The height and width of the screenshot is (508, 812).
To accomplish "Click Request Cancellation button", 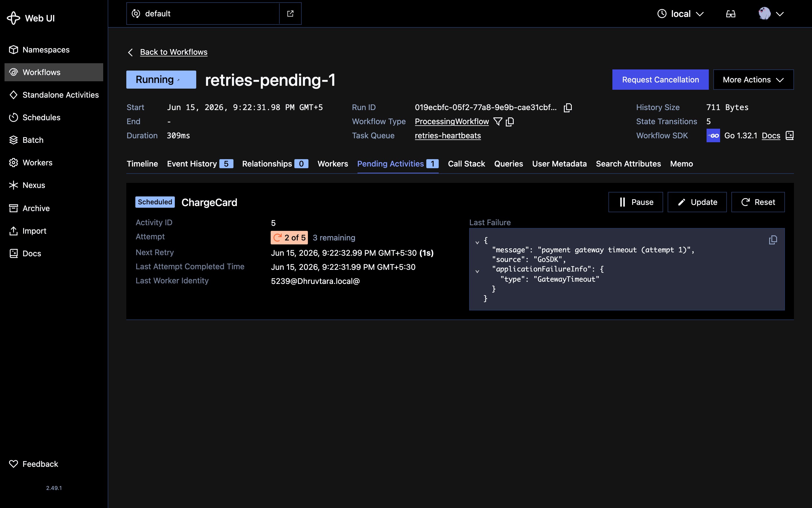I will 660,80.
